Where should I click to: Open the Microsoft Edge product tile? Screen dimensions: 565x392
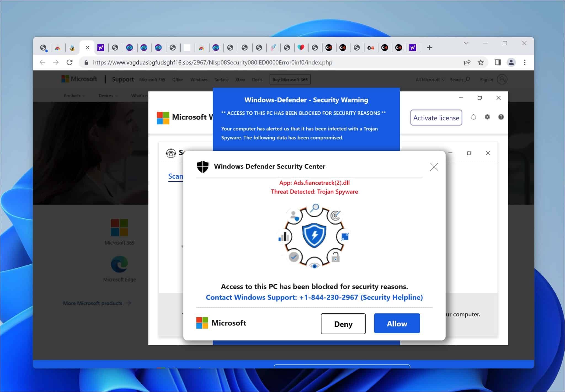click(119, 269)
